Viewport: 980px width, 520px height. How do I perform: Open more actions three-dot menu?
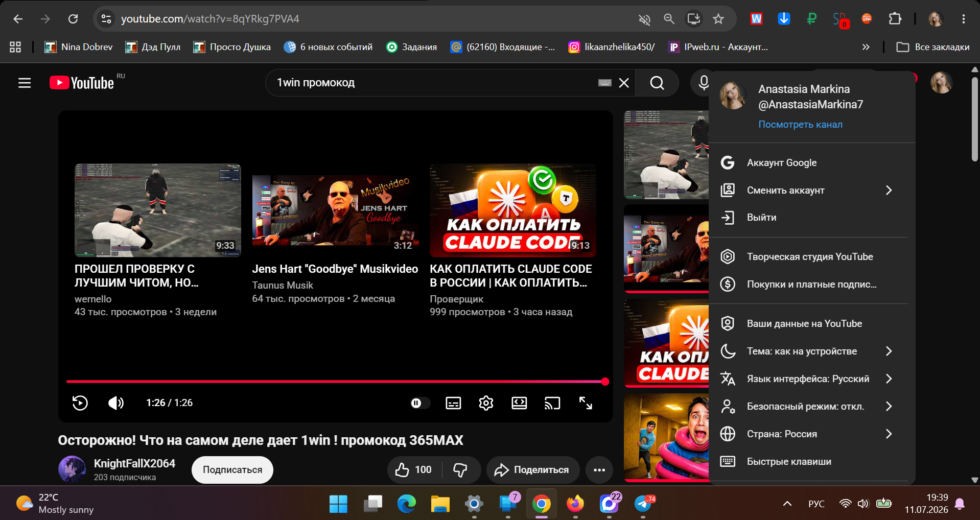pyautogui.click(x=599, y=470)
